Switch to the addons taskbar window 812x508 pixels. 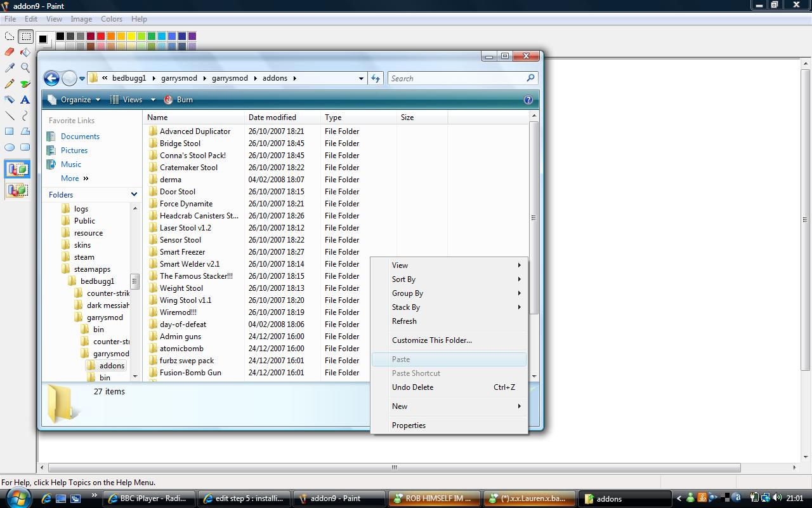[x=625, y=498]
